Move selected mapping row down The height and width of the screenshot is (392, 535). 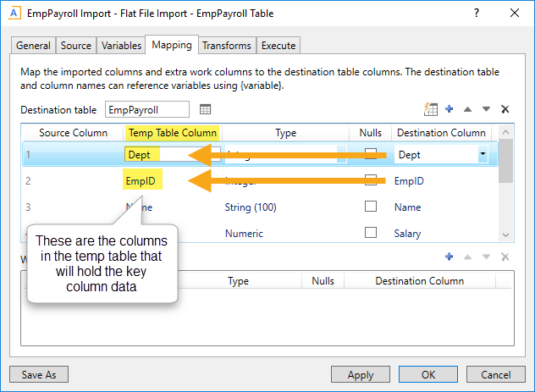point(486,109)
